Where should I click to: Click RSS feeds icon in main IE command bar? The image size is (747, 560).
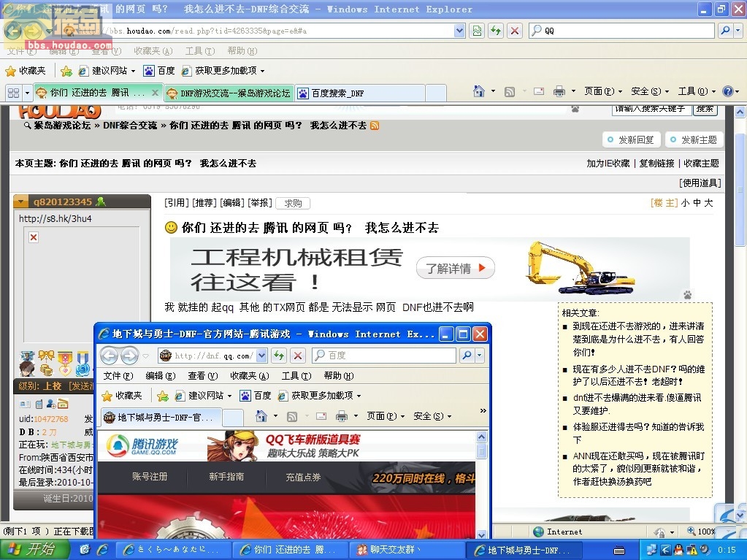(x=509, y=91)
